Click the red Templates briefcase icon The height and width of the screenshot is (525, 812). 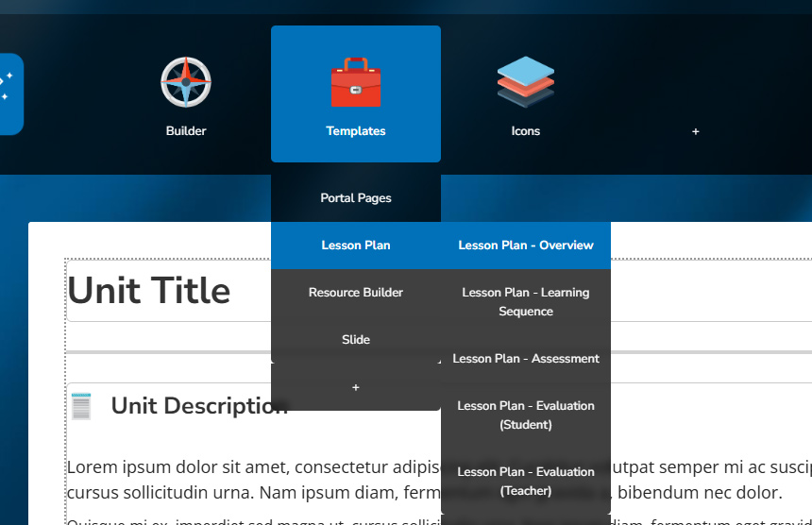(x=355, y=83)
